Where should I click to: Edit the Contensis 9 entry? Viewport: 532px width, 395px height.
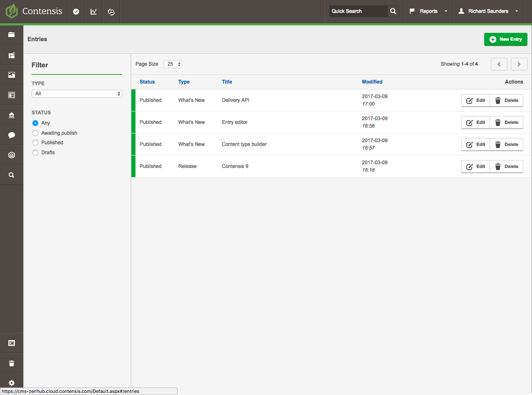click(476, 166)
